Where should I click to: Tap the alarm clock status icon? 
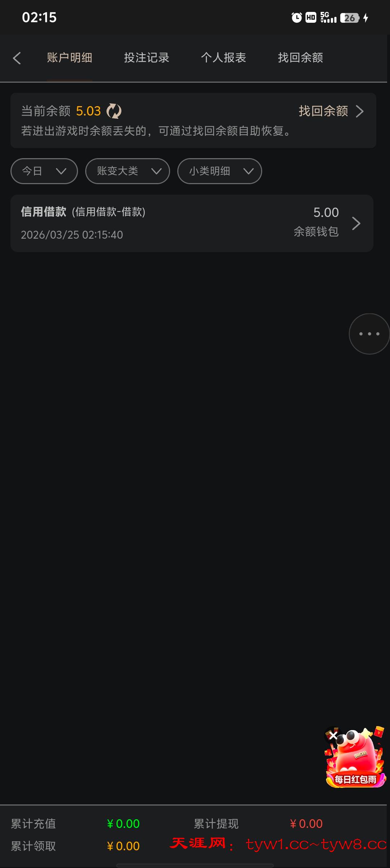pos(296,17)
